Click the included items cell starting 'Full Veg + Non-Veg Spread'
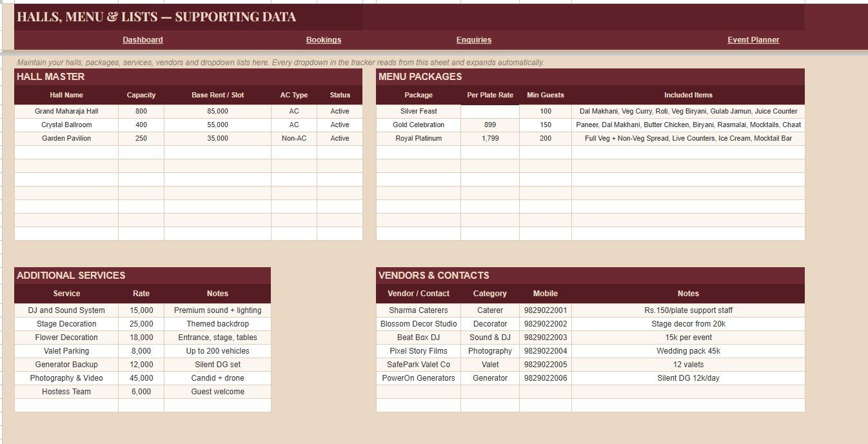The width and height of the screenshot is (868, 444). coord(688,139)
